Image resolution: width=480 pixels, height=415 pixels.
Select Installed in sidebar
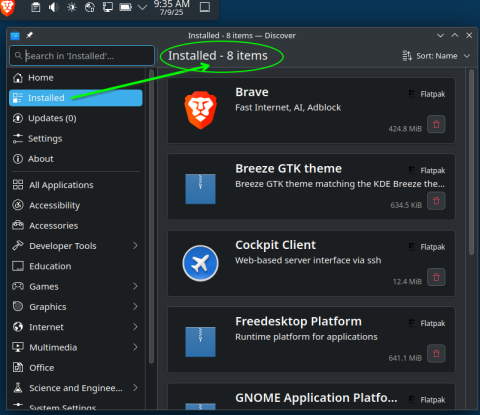(76, 98)
